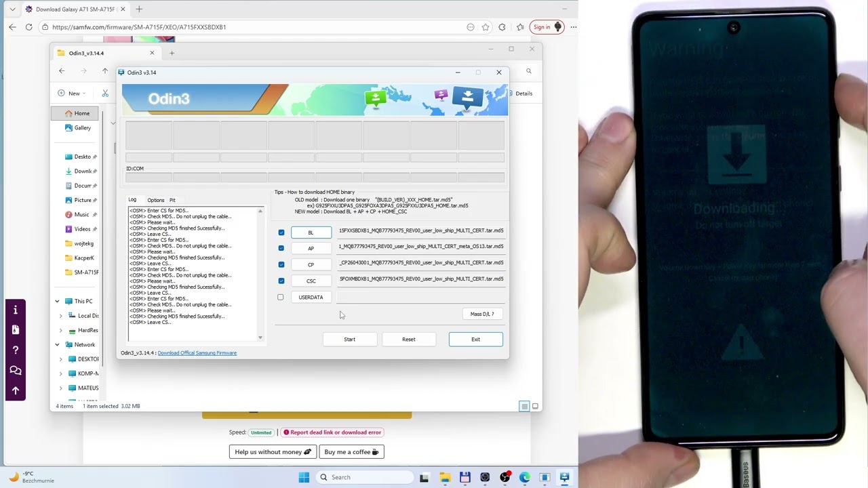
Task: Click the BL firmware file path field
Action: tap(421, 230)
